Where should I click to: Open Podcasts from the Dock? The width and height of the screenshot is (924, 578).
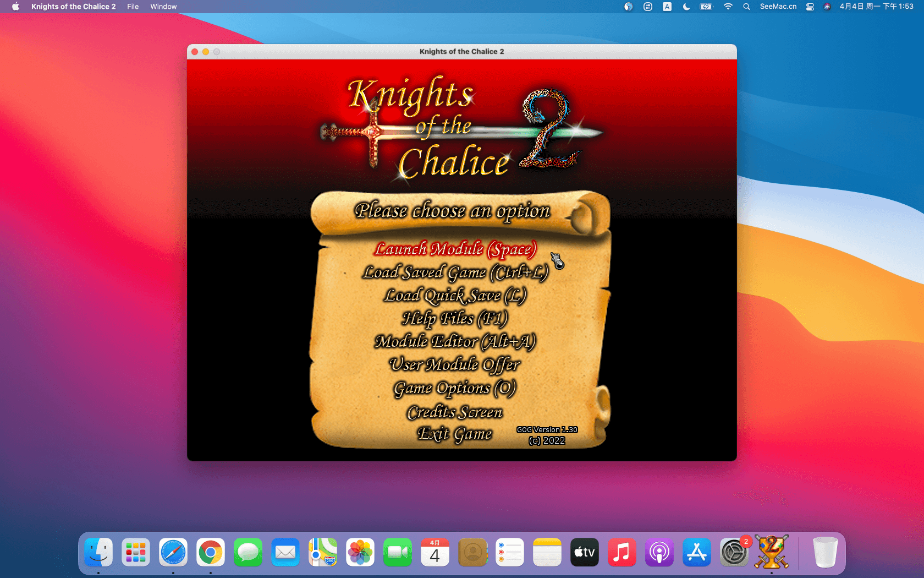(x=659, y=552)
